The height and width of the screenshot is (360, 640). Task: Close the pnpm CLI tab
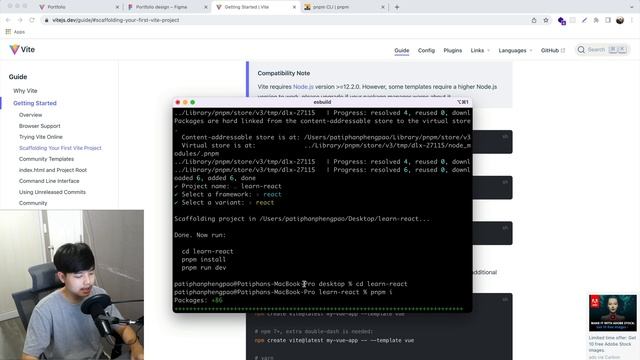click(x=383, y=7)
